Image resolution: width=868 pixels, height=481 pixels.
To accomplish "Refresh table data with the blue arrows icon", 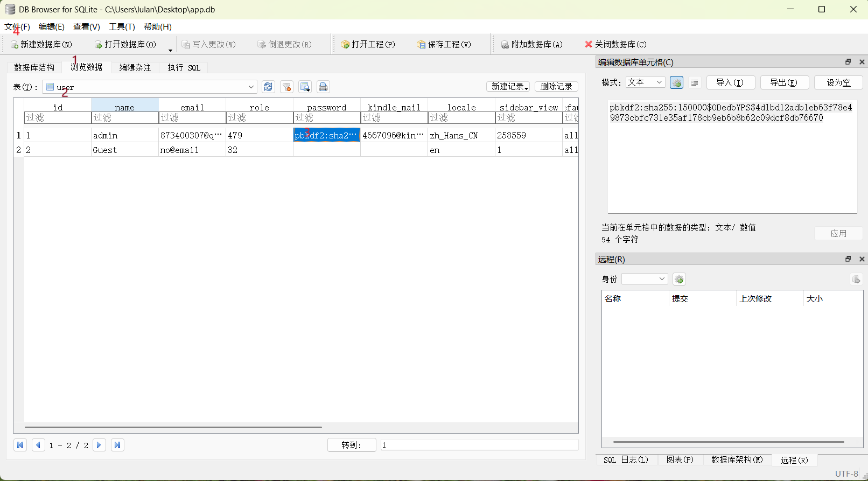I will point(268,87).
